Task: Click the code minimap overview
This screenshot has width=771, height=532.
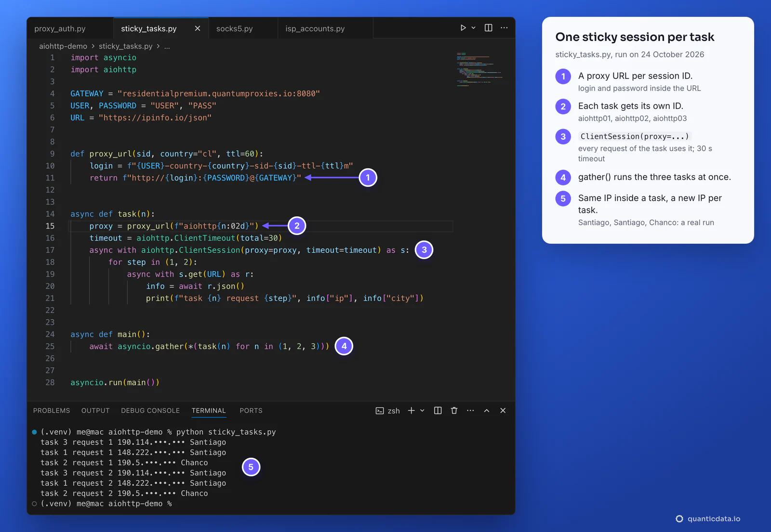Action: pos(479,69)
